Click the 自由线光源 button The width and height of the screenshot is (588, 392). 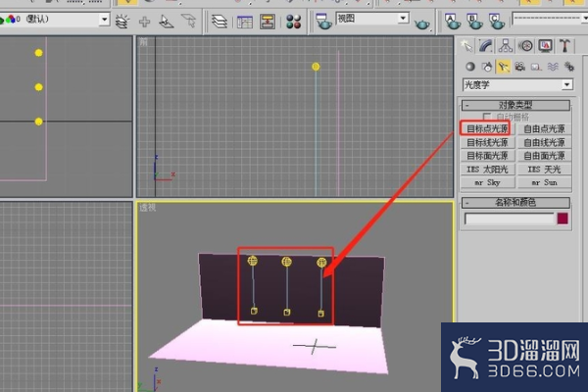pyautogui.click(x=544, y=142)
